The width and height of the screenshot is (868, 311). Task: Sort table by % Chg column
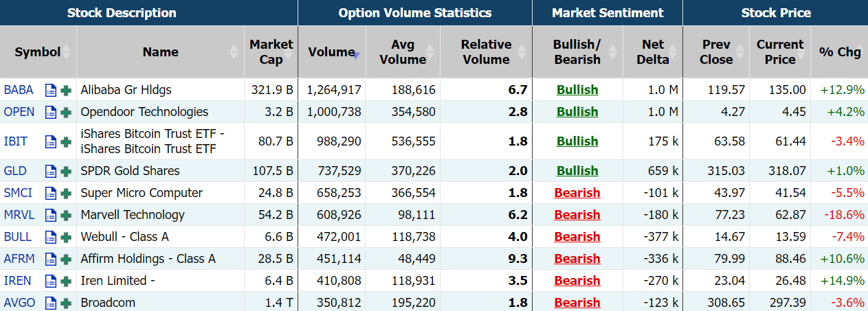tap(839, 51)
